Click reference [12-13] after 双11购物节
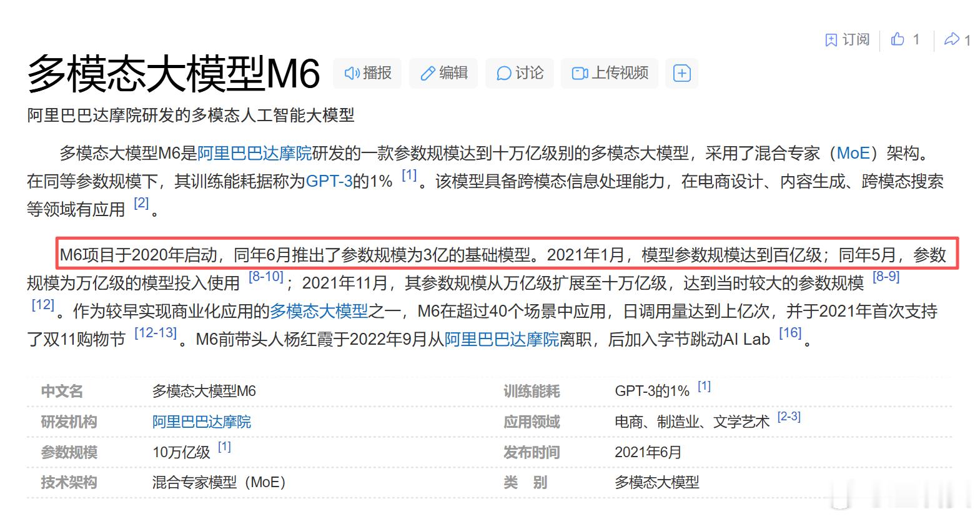The width and height of the screenshot is (980, 519). 156,333
